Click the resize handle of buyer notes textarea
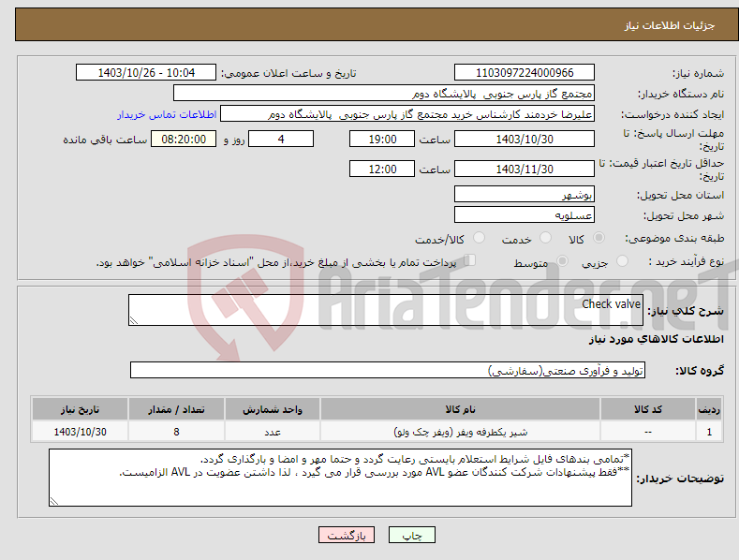This screenshot has width=739, height=560. pos(54,501)
